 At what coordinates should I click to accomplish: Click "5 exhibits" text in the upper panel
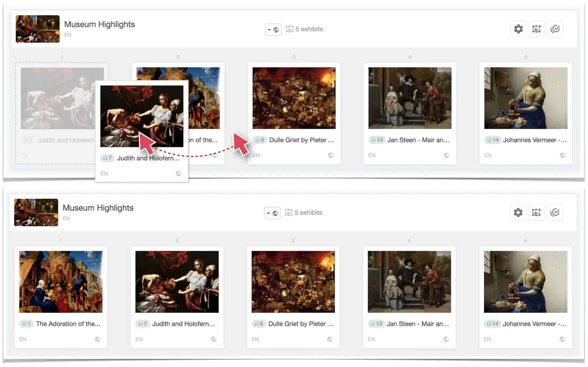[309, 29]
